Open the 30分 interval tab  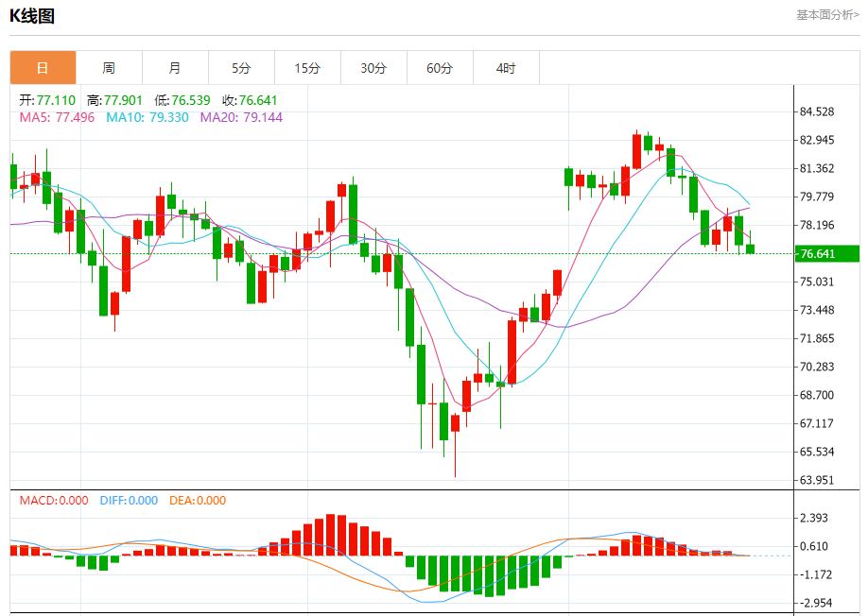[373, 67]
